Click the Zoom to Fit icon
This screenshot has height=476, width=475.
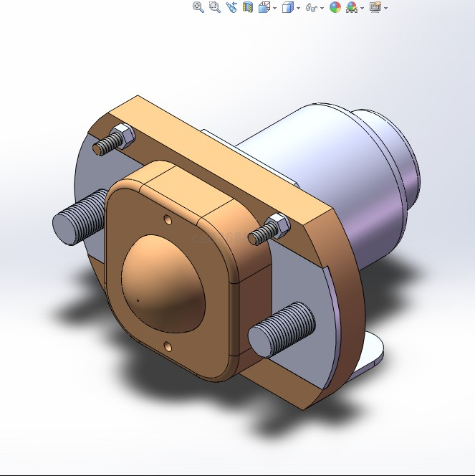pyautogui.click(x=198, y=7)
